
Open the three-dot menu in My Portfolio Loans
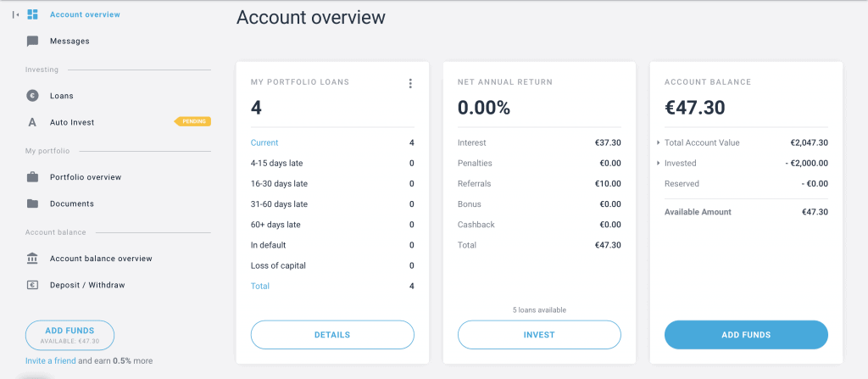click(410, 84)
